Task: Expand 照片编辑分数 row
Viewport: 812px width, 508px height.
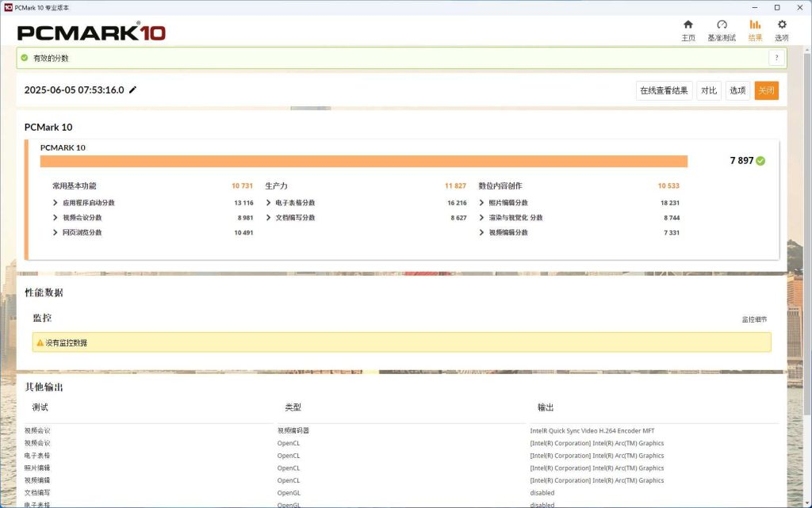Action: click(x=579, y=203)
